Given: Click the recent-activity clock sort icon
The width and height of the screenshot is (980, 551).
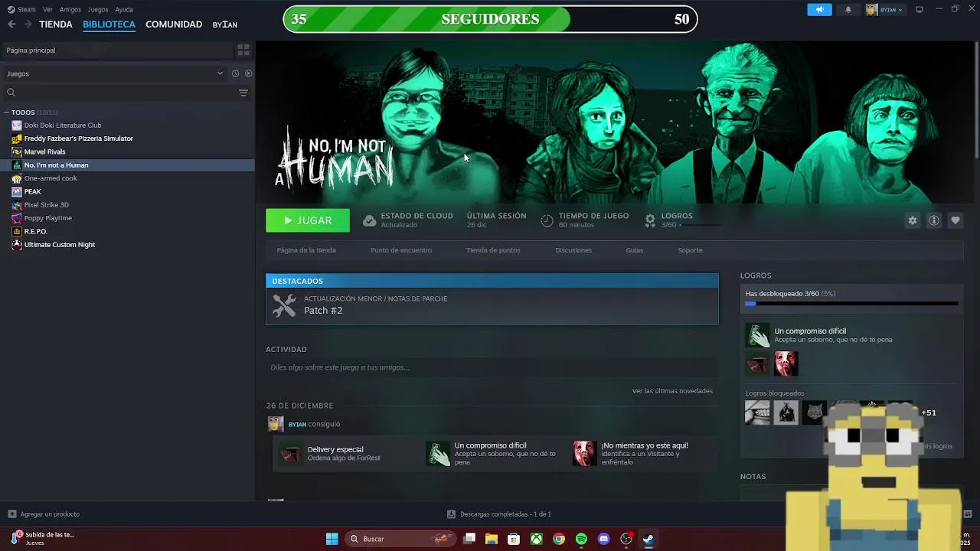Looking at the screenshot, I should [x=235, y=73].
